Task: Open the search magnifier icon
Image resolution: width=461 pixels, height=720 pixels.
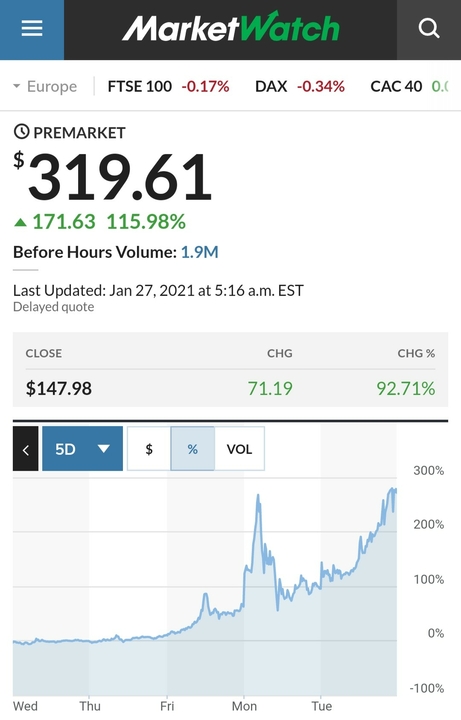Action: pyautogui.click(x=429, y=29)
